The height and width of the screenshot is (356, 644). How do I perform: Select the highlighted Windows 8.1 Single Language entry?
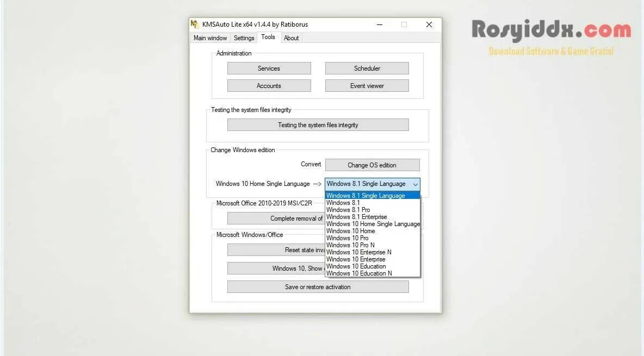pyautogui.click(x=366, y=195)
